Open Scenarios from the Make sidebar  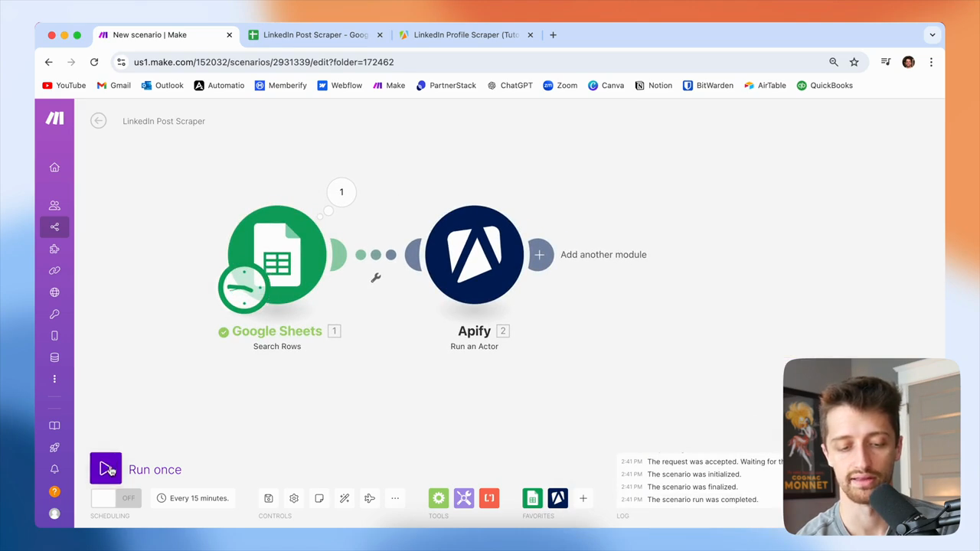[x=54, y=227]
